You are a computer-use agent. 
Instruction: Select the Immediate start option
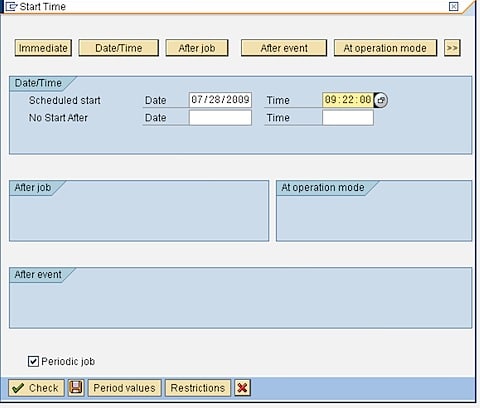coord(43,48)
